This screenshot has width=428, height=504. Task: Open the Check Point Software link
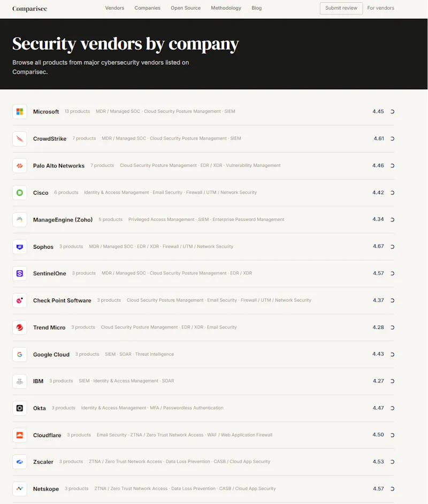(x=62, y=300)
